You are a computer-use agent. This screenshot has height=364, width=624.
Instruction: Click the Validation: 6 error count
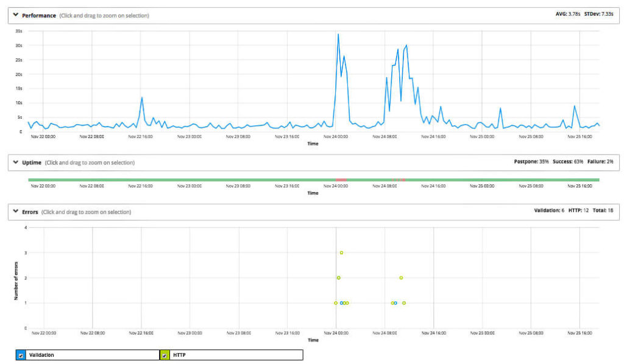549,211
